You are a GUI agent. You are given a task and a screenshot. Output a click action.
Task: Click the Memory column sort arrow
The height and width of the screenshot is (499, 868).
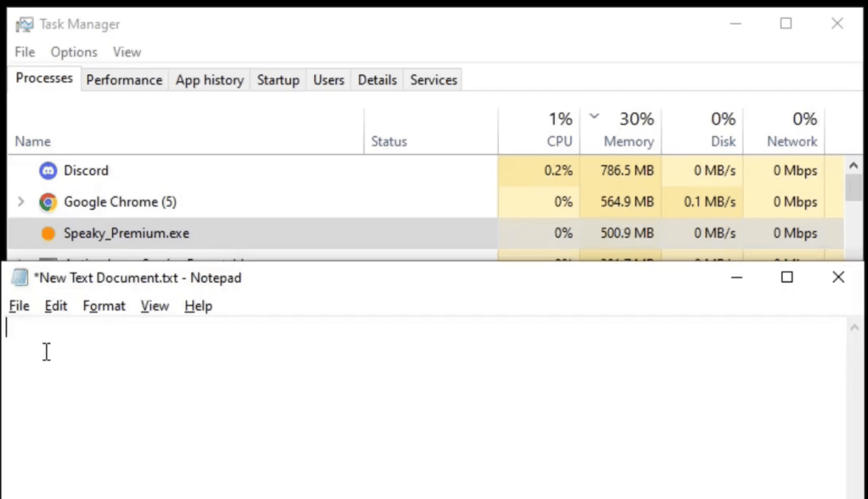click(x=594, y=117)
